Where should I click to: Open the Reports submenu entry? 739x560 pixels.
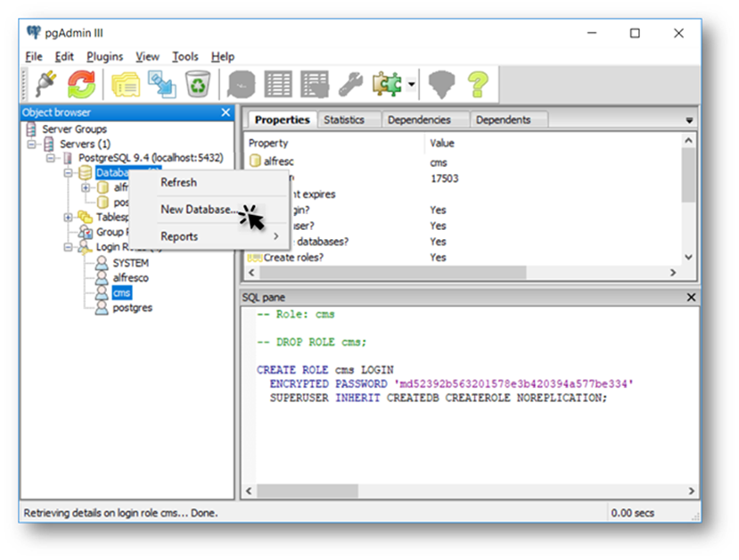click(x=179, y=236)
